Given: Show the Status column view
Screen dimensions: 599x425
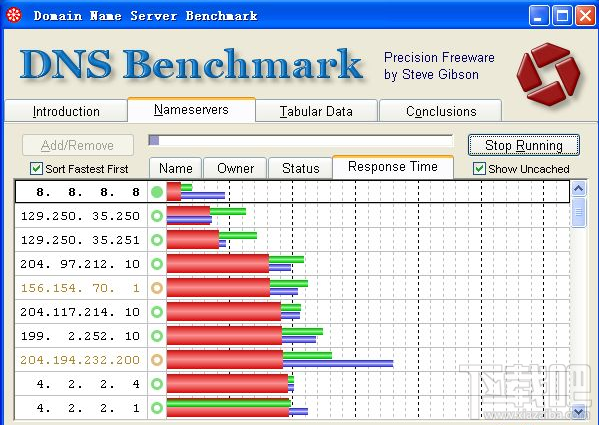Looking at the screenshot, I should click(x=300, y=168).
